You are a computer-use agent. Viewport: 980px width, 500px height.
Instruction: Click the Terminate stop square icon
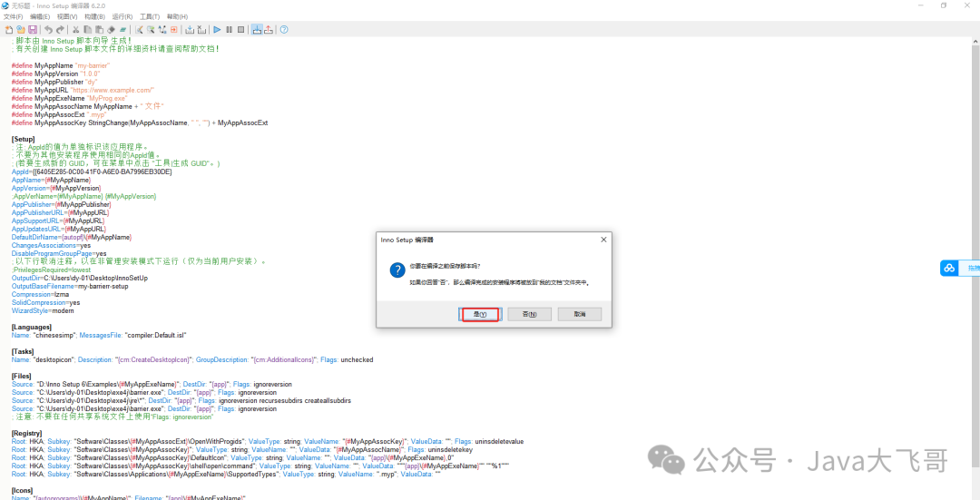(x=240, y=29)
